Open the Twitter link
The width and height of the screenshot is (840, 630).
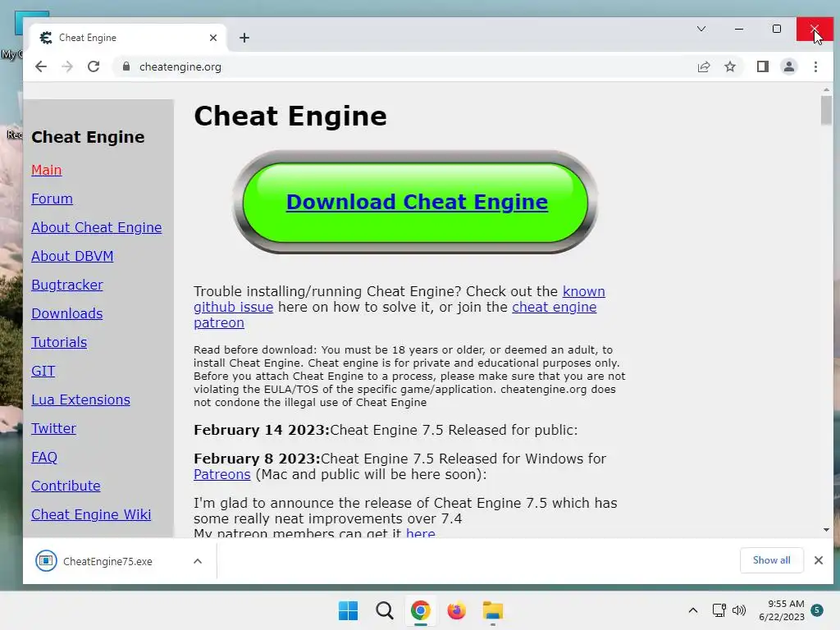53,428
